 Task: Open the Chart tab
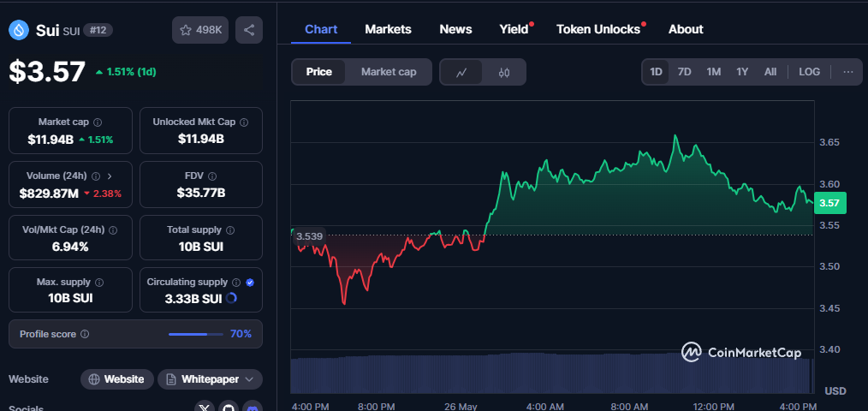tap(321, 29)
